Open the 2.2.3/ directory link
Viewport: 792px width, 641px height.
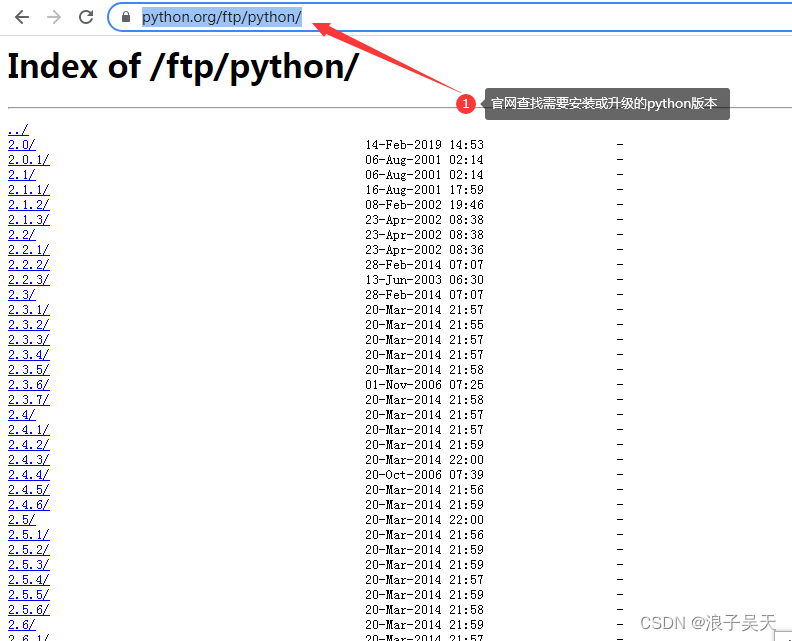(29, 280)
